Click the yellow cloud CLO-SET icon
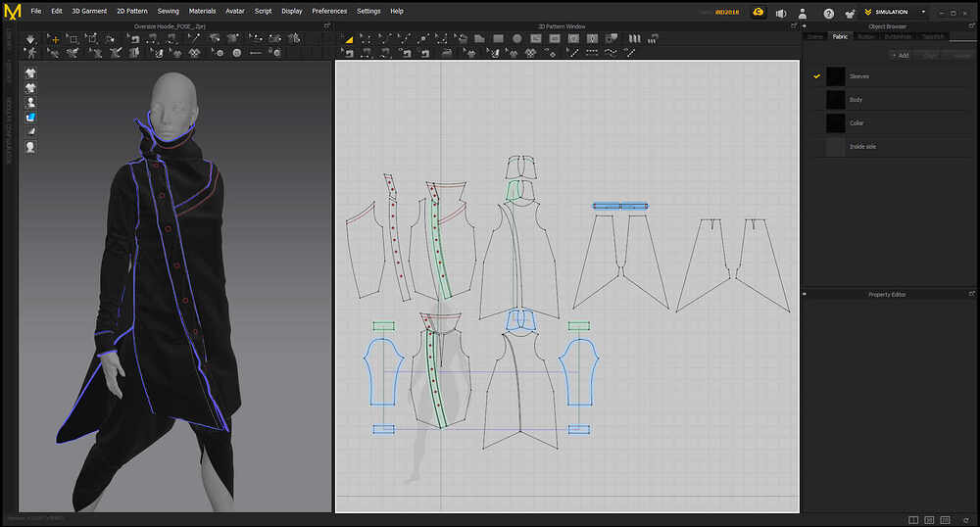The height and width of the screenshot is (527, 980). click(x=759, y=12)
